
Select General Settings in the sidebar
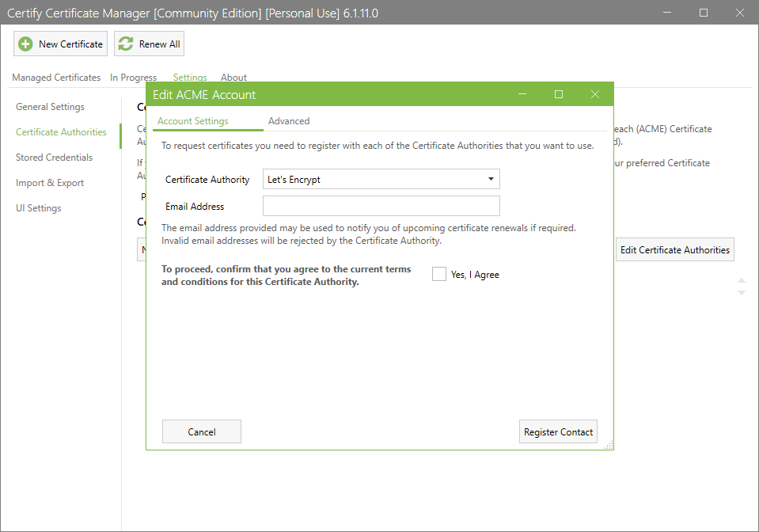[50, 107]
